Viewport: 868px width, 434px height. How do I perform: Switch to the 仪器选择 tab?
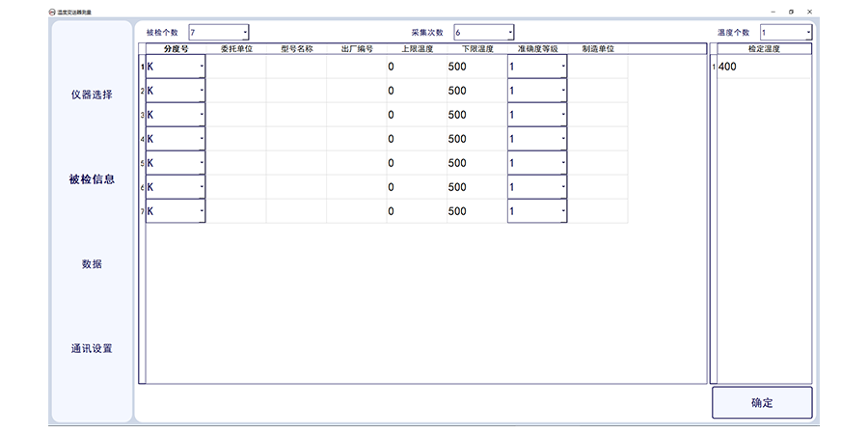[92, 95]
